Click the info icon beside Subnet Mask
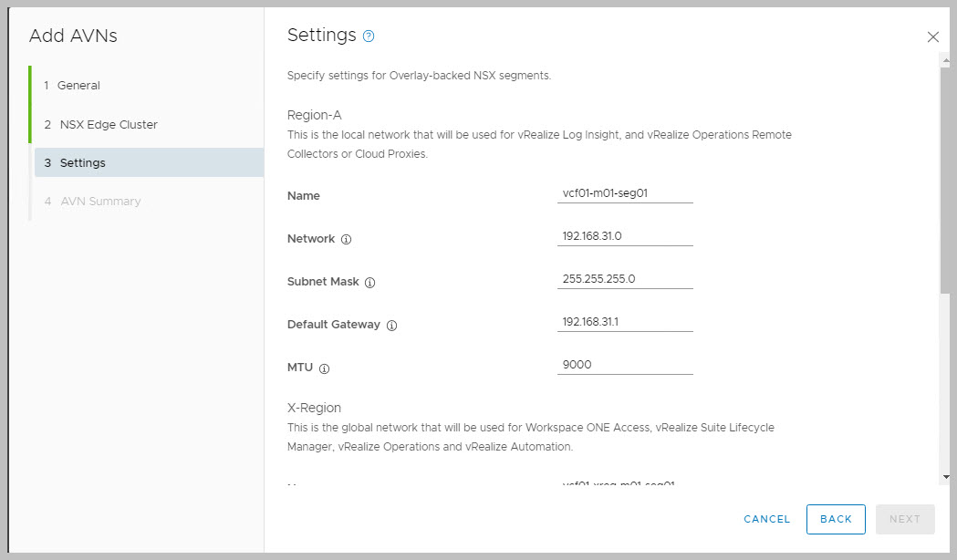 point(369,283)
